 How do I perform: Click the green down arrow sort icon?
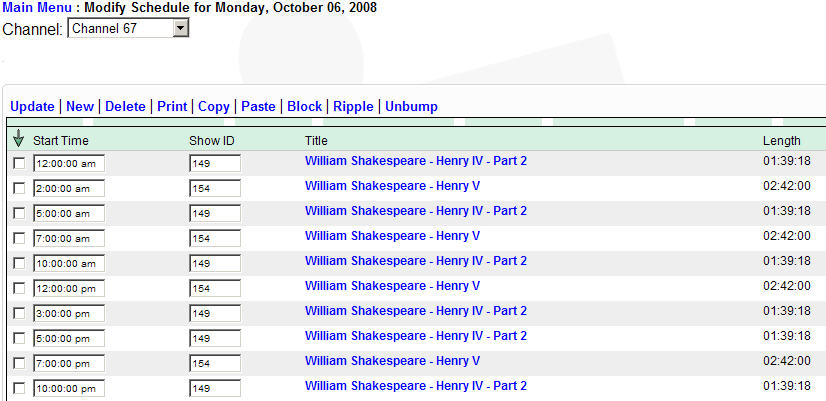[19, 139]
